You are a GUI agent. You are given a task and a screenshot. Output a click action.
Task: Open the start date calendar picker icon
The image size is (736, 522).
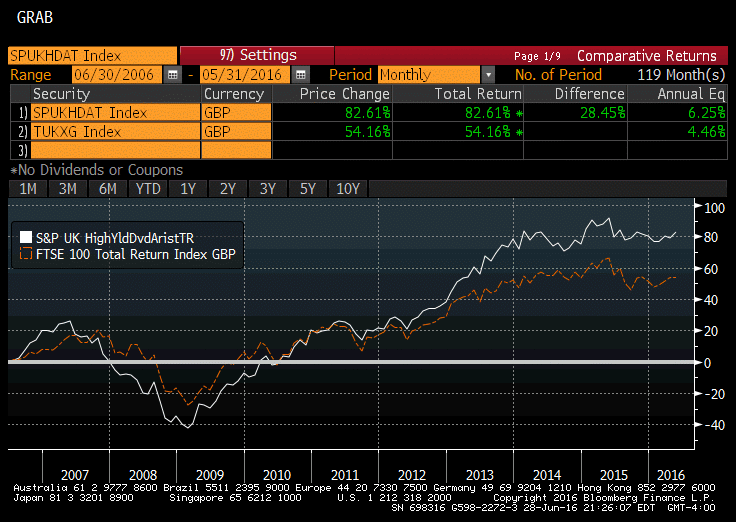tap(172, 75)
